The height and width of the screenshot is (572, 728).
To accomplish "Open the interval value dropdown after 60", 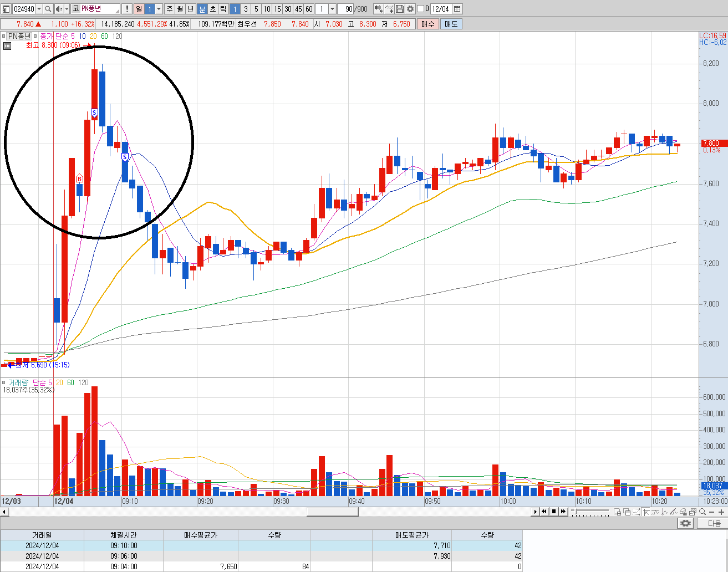I will 332,9.
